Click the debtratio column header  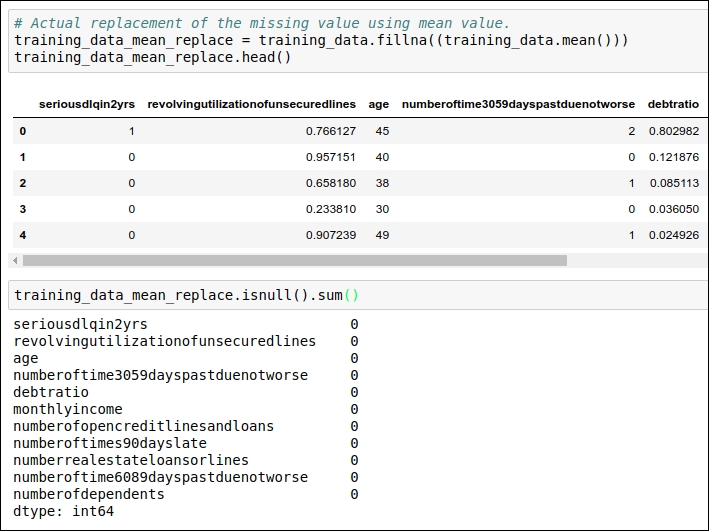673,104
